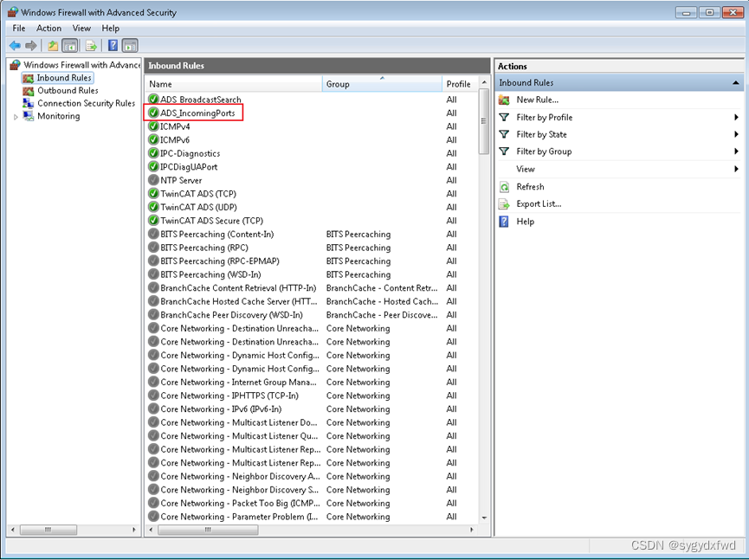Select Outbound Rules in the tree

(68, 91)
